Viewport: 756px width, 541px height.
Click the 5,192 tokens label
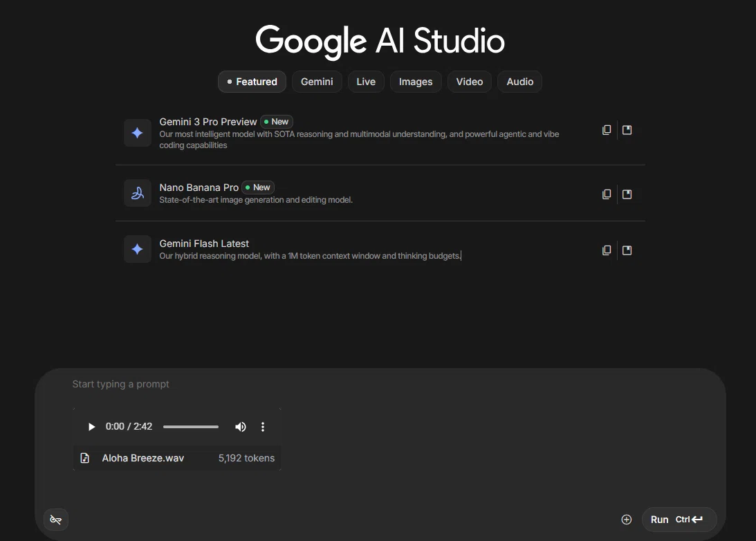tap(246, 458)
